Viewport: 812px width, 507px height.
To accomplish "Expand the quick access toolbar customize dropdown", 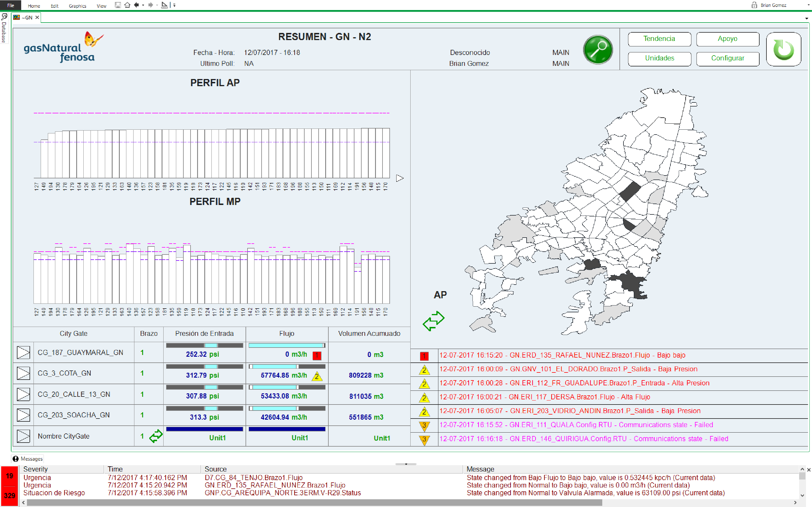I will pos(174,5).
